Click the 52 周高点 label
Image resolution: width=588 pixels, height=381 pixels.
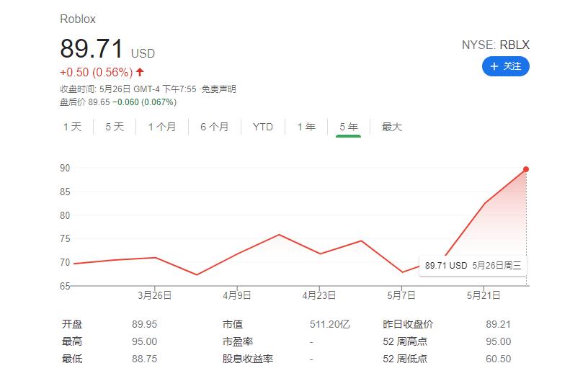pos(405,341)
